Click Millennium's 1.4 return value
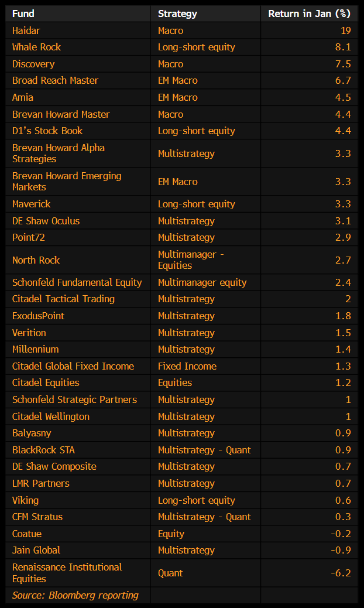The width and height of the screenshot is (364, 608). coord(343,349)
